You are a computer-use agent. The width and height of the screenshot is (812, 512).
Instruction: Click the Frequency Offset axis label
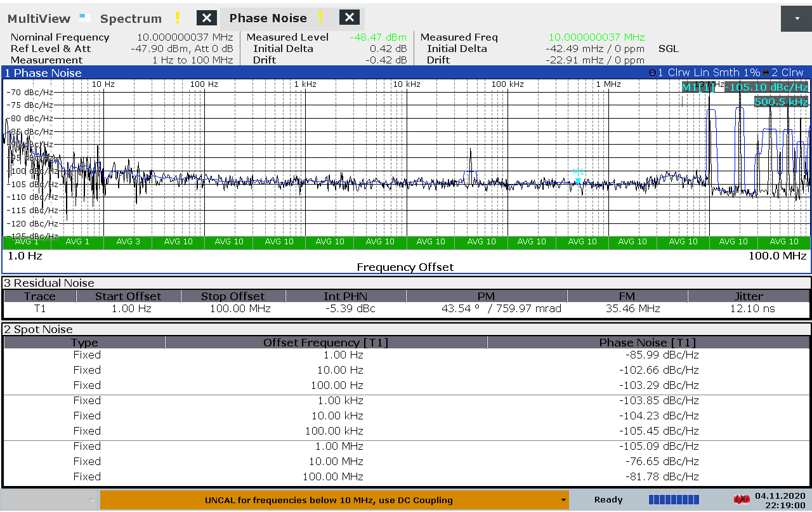coord(405,267)
